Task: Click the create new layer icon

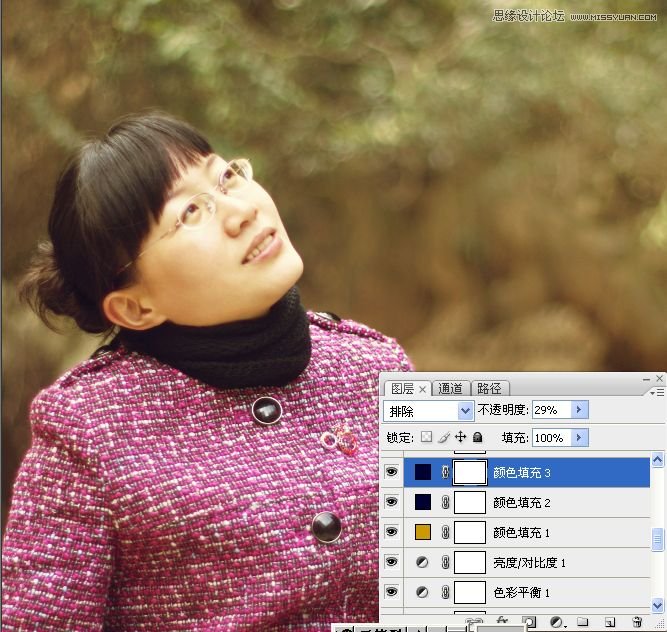Action: coord(610,622)
